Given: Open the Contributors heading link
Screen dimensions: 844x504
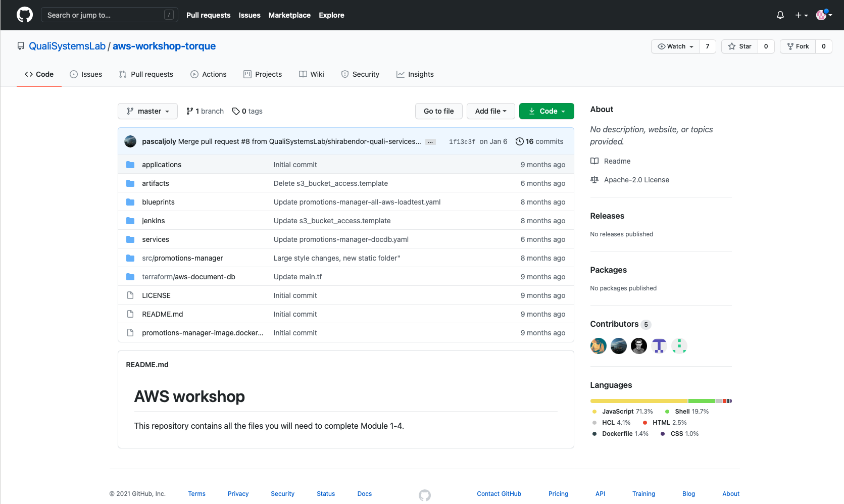Looking at the screenshot, I should coord(620,324).
